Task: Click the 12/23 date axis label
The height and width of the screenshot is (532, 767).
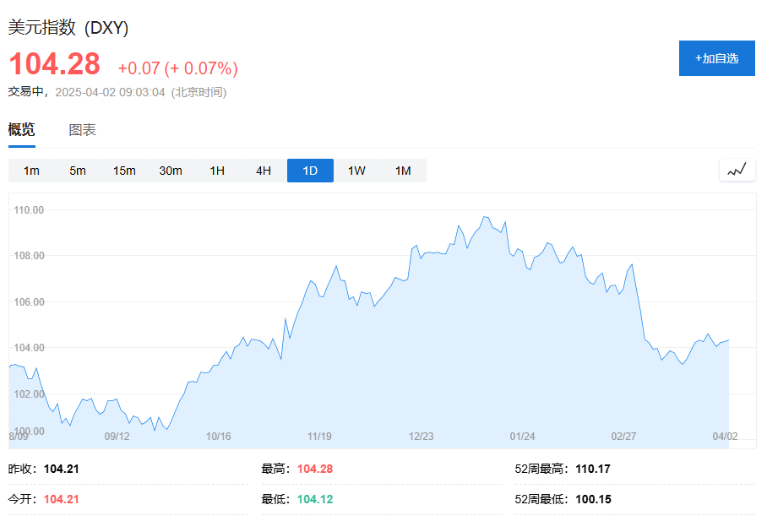Action: pos(421,437)
